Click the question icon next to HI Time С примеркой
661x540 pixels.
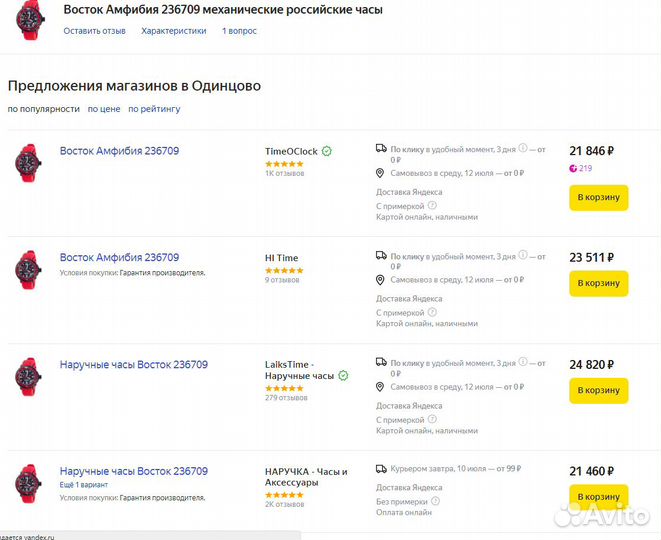[432, 312]
